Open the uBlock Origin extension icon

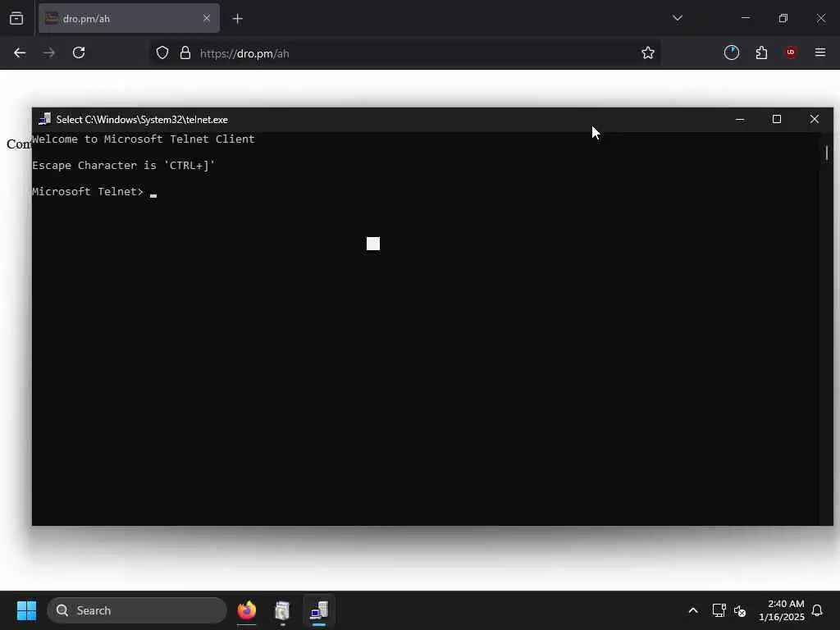pos(791,52)
